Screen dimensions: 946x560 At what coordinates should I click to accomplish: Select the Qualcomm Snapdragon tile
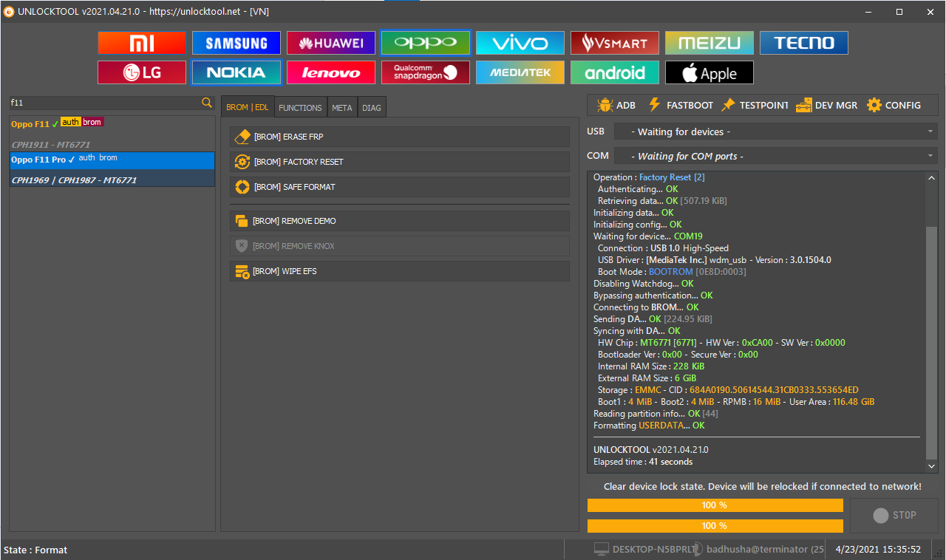point(426,72)
